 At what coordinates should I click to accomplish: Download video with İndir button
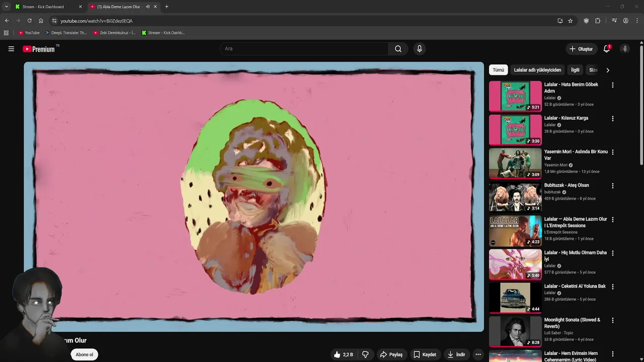[456, 354]
